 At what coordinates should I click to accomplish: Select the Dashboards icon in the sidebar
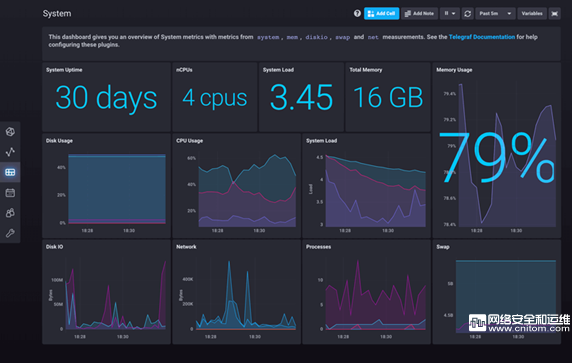coord(10,172)
